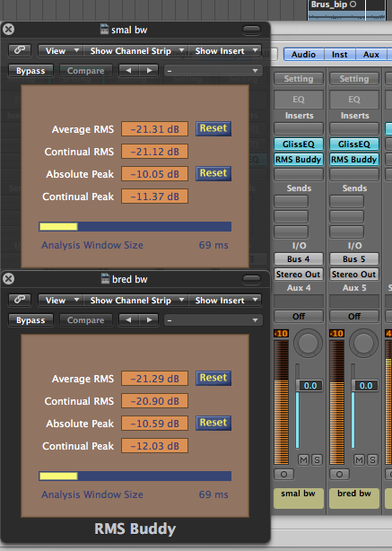Mute the bred bw channel

click(x=359, y=459)
